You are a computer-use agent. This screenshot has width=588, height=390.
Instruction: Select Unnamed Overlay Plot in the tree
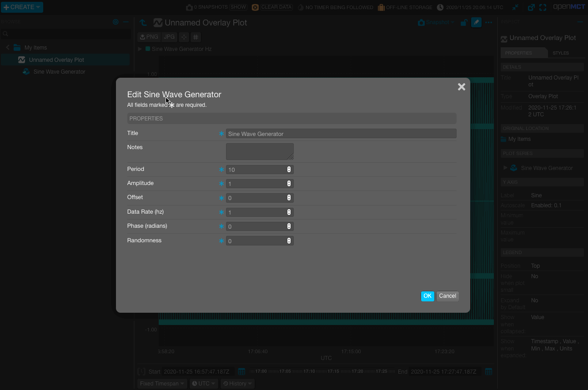tap(56, 60)
